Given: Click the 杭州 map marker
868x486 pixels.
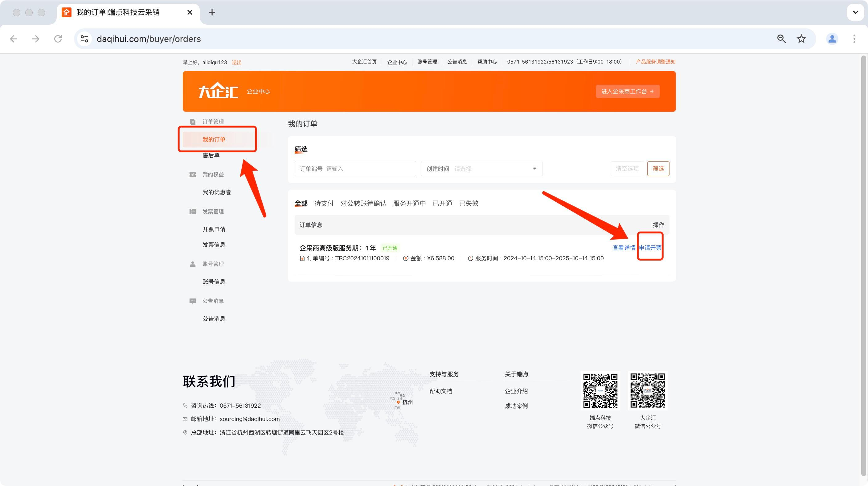Looking at the screenshot, I should (398, 402).
